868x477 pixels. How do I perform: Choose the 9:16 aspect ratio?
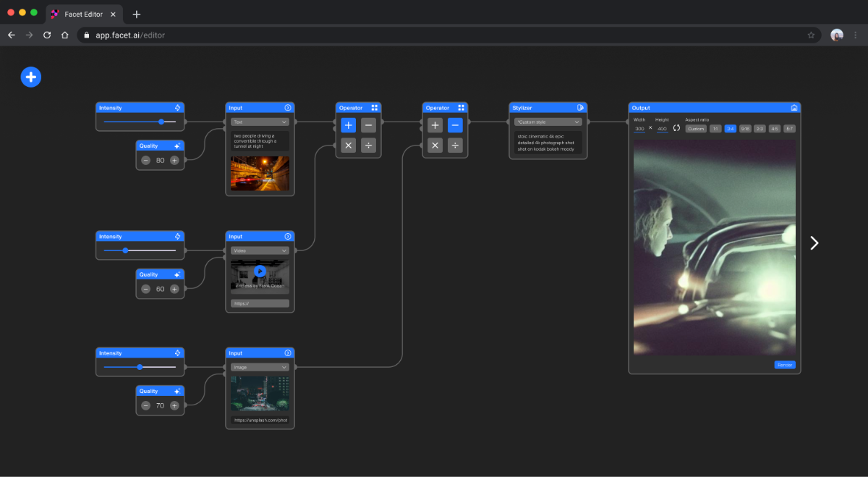745,129
